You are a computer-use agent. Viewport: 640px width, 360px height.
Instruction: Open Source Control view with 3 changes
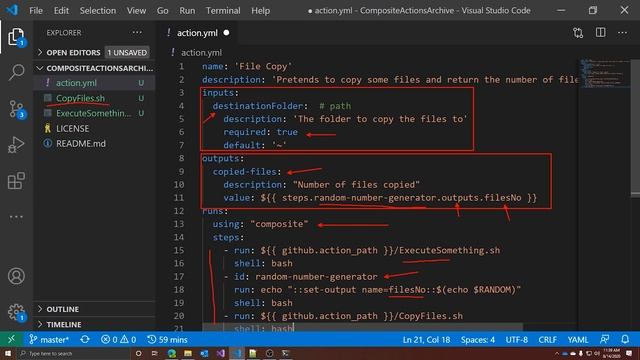(x=17, y=109)
